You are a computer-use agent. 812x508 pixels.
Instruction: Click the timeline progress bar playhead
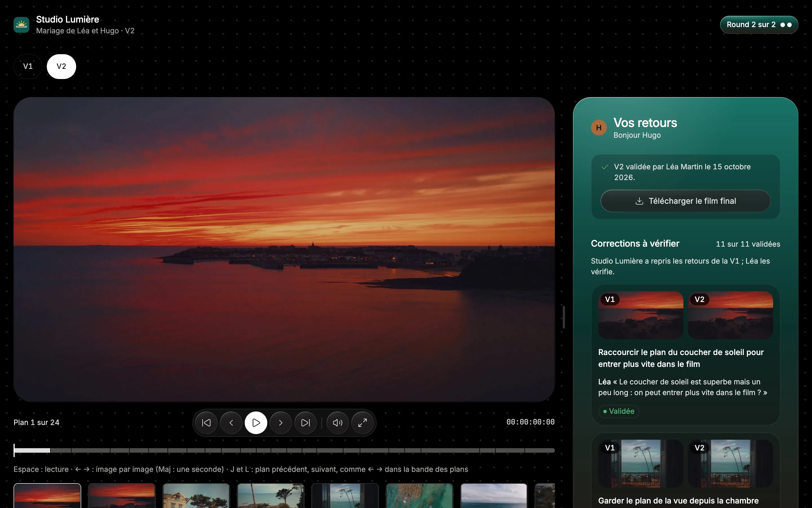click(x=14, y=450)
